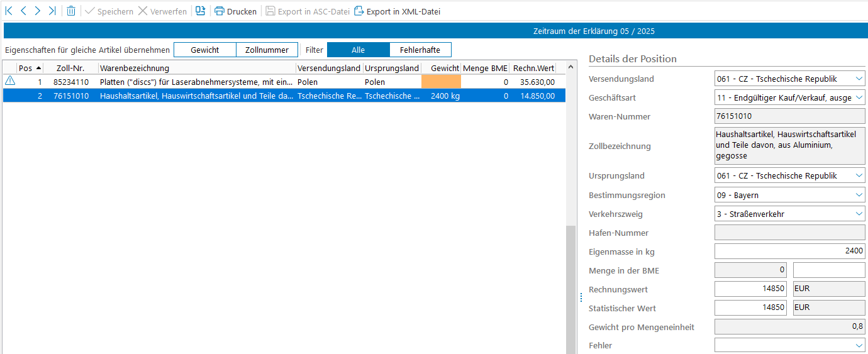Viewport: 868px width, 354px height.
Task: Open the Versendungsland dropdown
Action: tap(859, 79)
